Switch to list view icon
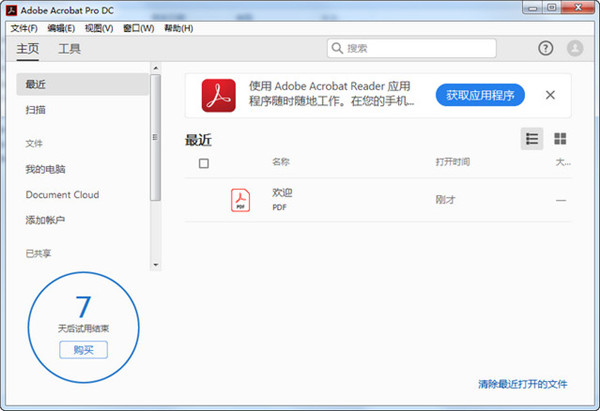The width and height of the screenshot is (600, 411). click(x=532, y=139)
